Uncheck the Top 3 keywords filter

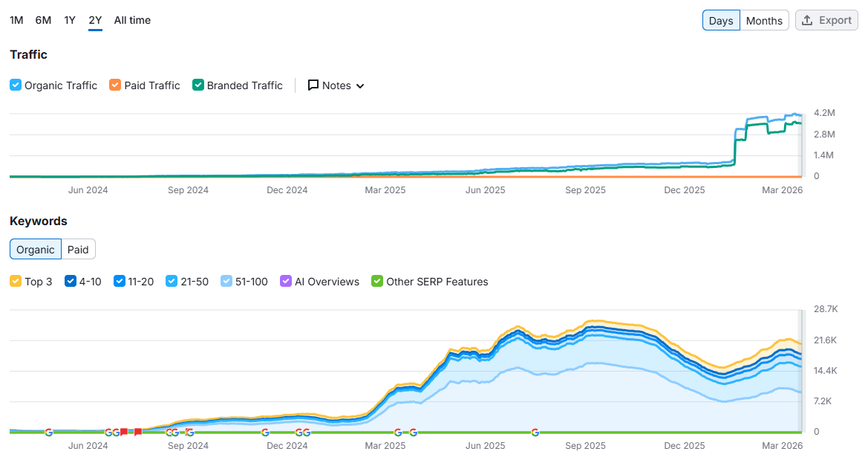tap(16, 282)
